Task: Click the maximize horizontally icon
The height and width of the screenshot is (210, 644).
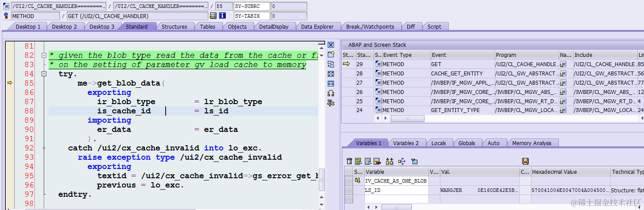Action: tap(331, 83)
